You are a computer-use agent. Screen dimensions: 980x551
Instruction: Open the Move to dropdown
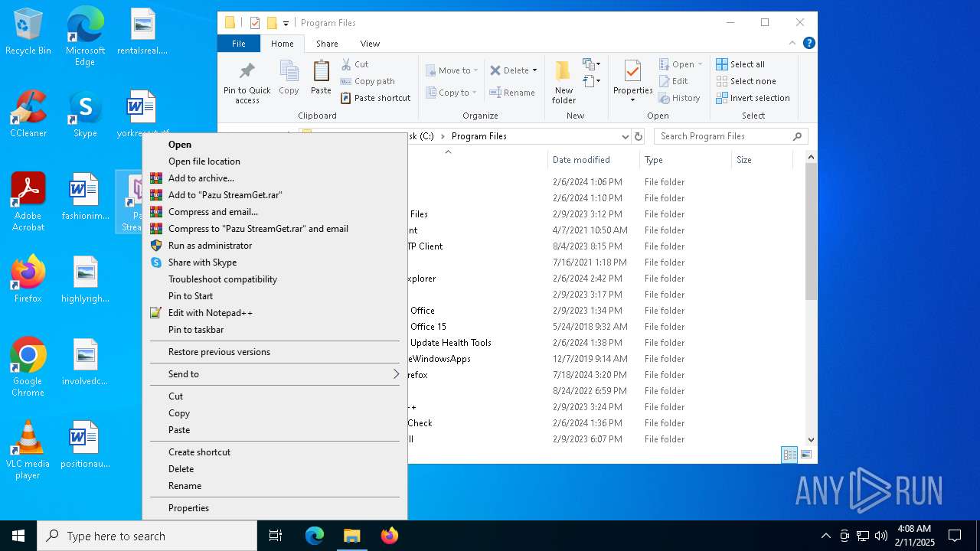pos(452,70)
